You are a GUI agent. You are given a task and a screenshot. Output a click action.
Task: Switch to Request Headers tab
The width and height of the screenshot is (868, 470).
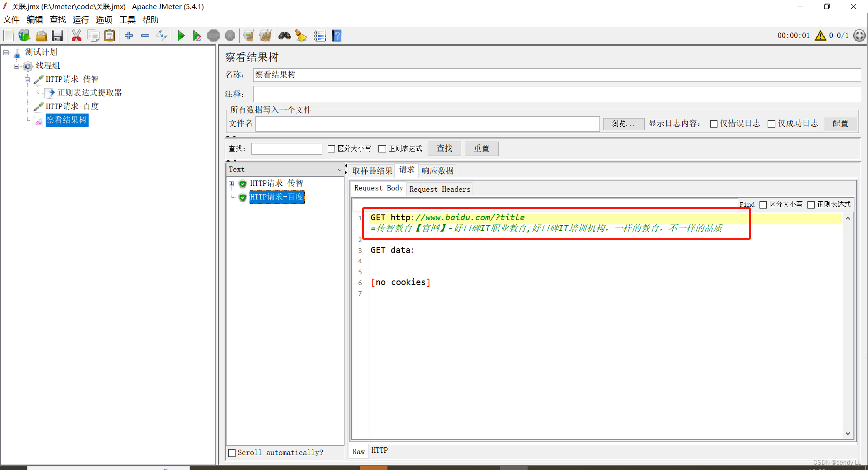439,189
